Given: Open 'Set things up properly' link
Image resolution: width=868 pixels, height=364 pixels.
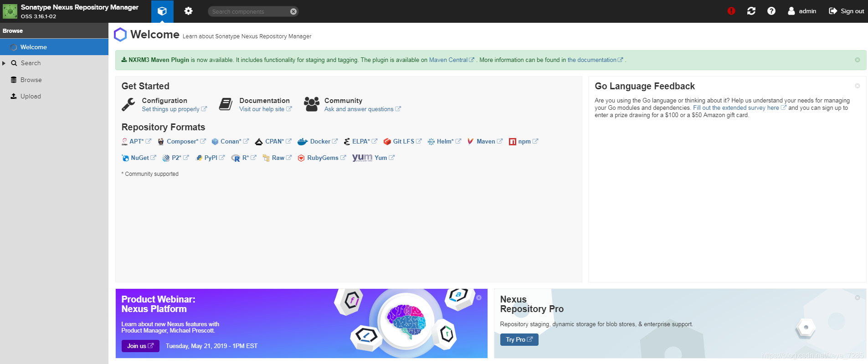Looking at the screenshot, I should pyautogui.click(x=174, y=109).
